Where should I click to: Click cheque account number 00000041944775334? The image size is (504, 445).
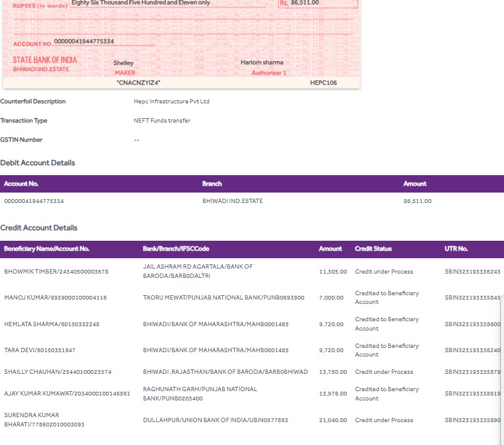84,41
